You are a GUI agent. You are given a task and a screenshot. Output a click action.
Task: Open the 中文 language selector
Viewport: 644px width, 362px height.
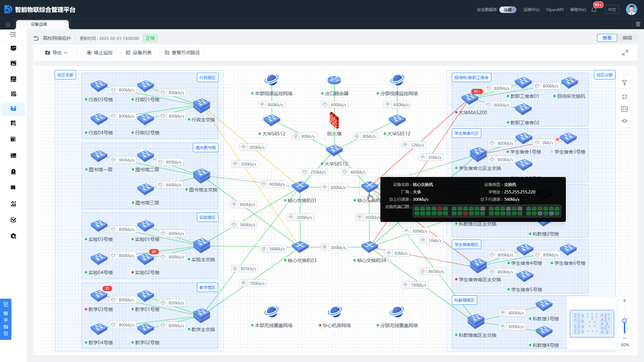(x=612, y=10)
